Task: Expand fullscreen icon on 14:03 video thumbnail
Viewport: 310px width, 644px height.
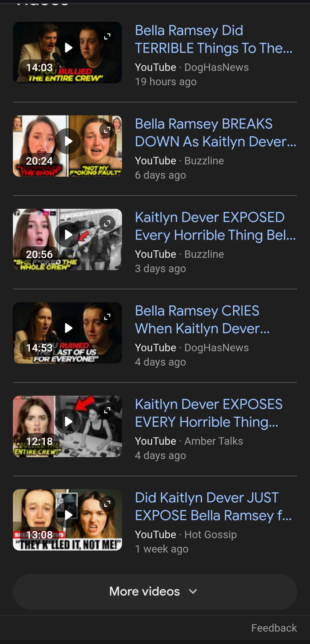Action: click(x=107, y=36)
